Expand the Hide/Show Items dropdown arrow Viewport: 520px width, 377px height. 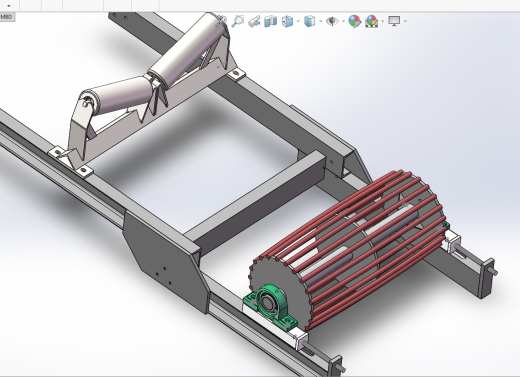point(343,21)
